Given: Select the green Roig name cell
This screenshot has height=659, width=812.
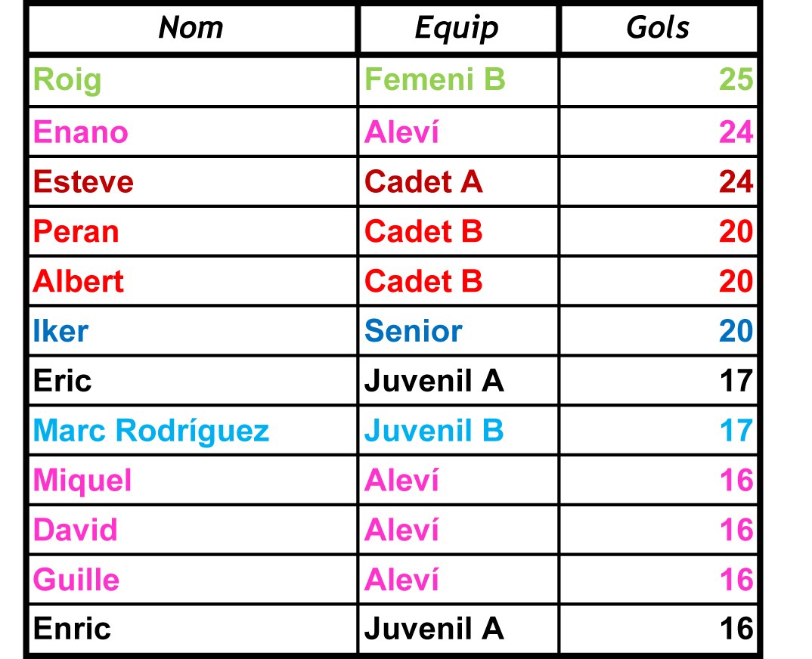Looking at the screenshot, I should click(x=193, y=82).
